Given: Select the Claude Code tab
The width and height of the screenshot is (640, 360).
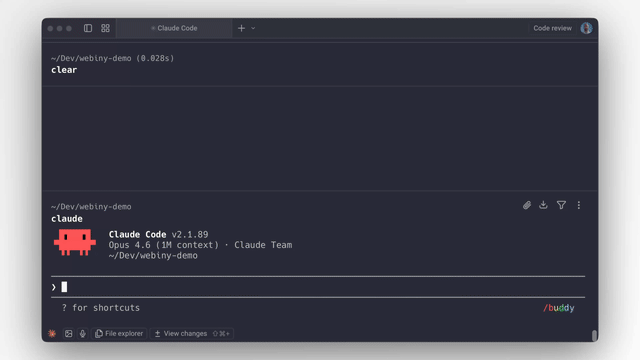Looking at the screenshot, I should (x=174, y=28).
